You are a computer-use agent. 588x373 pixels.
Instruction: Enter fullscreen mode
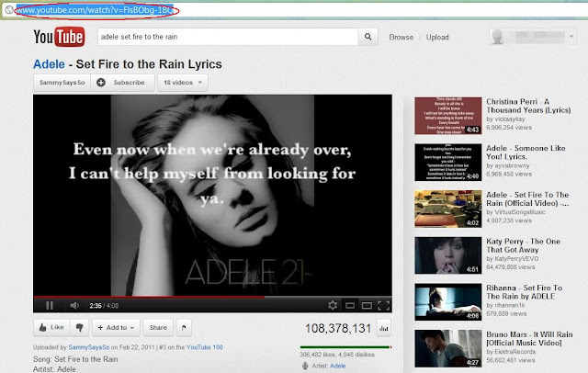(x=384, y=306)
